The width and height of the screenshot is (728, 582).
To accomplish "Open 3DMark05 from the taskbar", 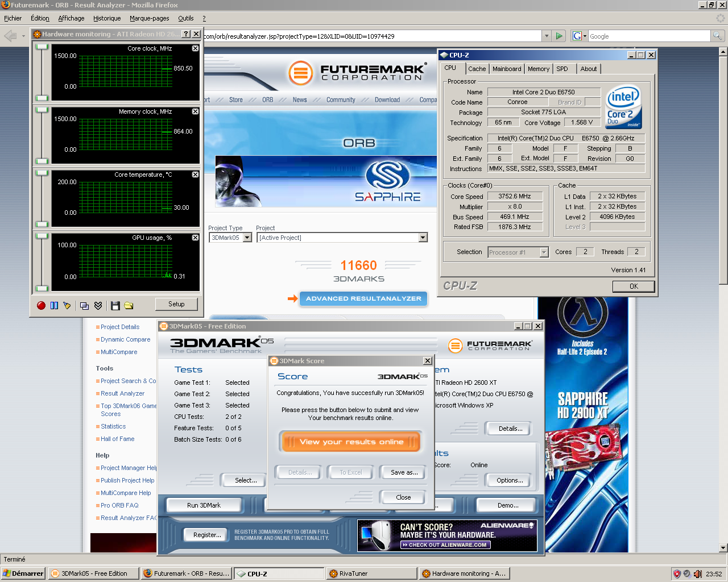I will coord(93,573).
